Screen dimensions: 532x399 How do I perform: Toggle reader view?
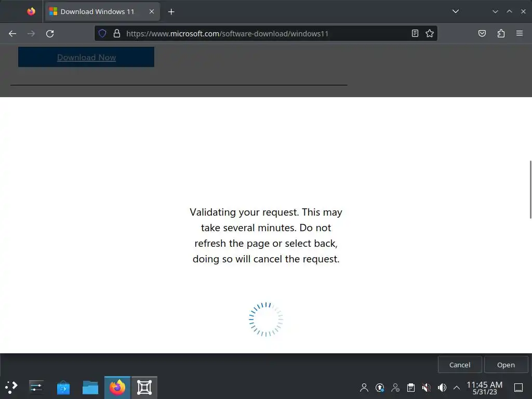click(x=415, y=33)
